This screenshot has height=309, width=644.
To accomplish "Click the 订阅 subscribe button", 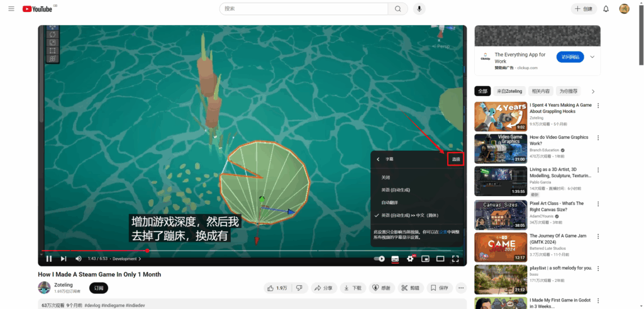I will coord(99,288).
